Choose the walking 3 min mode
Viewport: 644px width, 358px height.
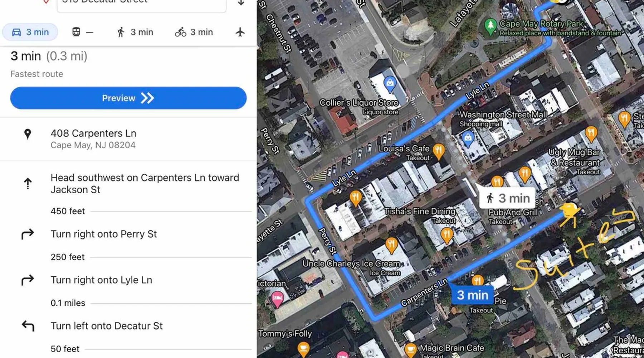pyautogui.click(x=135, y=32)
